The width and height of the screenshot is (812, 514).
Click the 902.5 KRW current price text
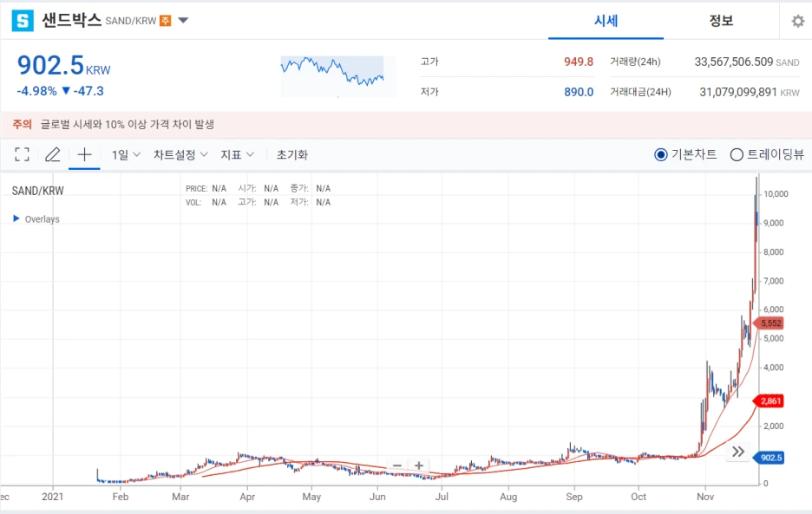click(63, 66)
